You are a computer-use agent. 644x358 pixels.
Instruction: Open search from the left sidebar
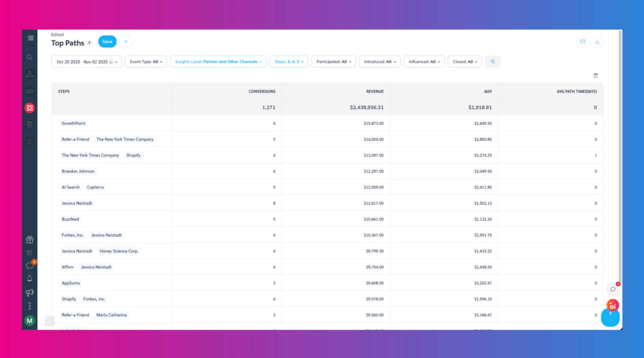[30, 57]
